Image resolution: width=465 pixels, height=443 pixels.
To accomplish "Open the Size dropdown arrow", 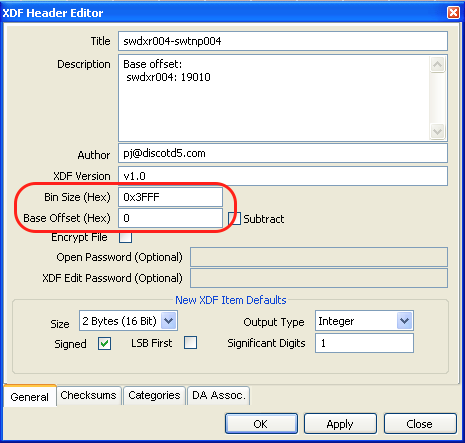I will [x=169, y=321].
